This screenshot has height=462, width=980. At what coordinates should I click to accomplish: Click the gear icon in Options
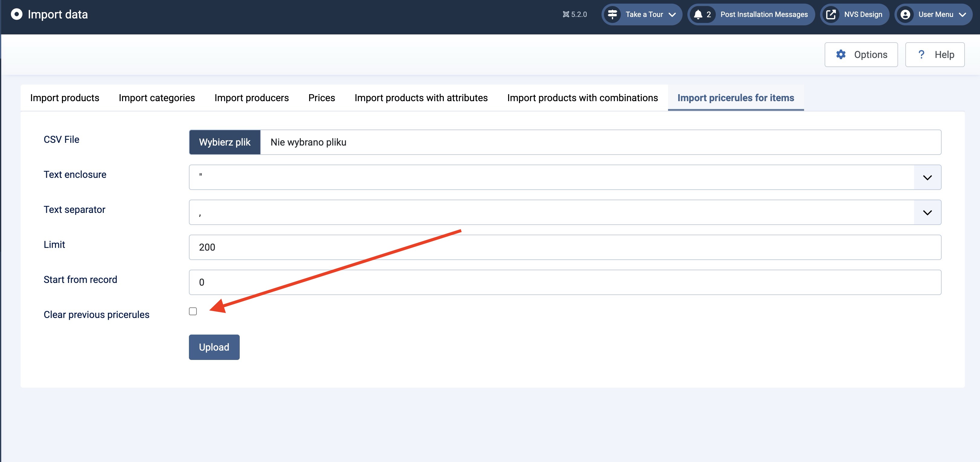point(841,54)
